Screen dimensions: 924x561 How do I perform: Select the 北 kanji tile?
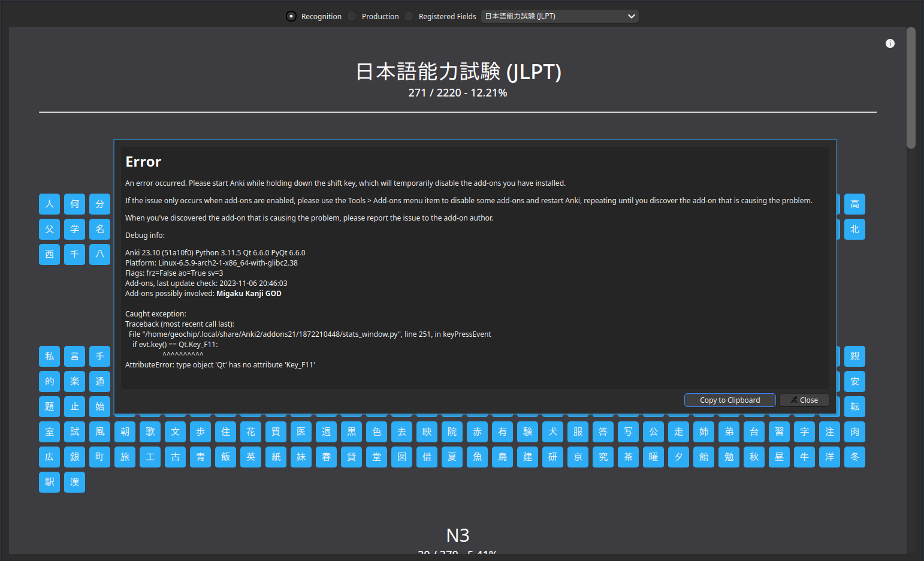[x=854, y=229]
